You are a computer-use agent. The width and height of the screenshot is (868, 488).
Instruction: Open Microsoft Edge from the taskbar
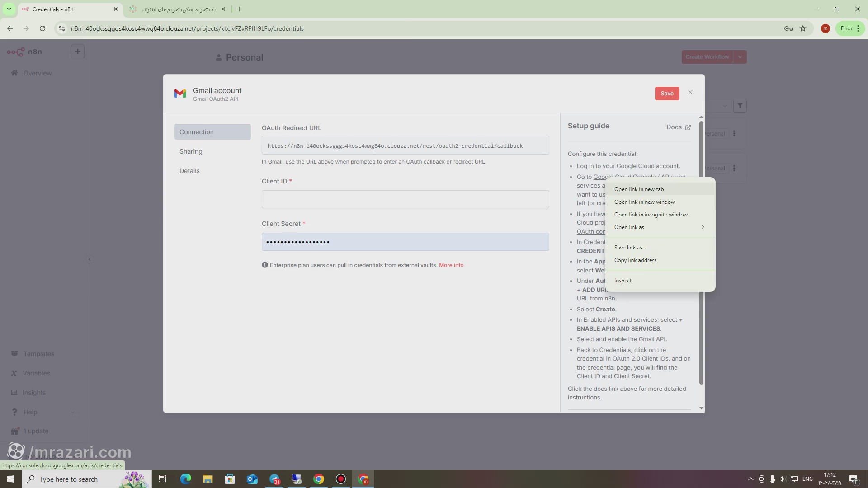(x=185, y=479)
